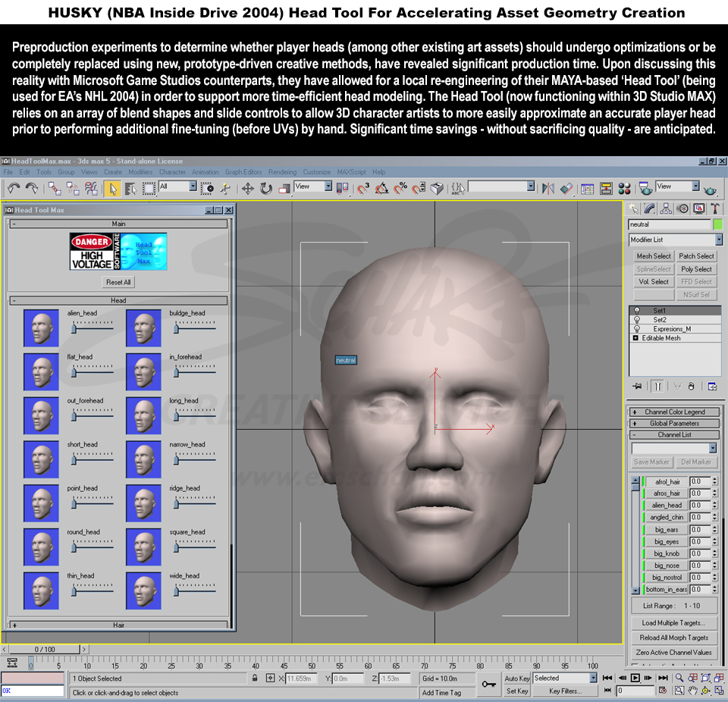Expand the Global Parameters rollout
The width and height of the screenshot is (728, 702).
coord(674,423)
